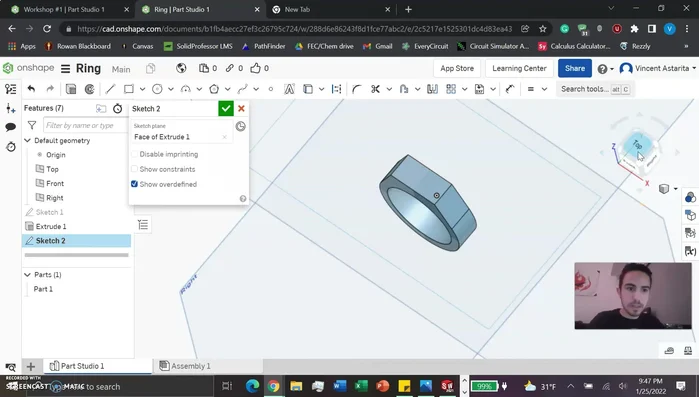The height and width of the screenshot is (397, 699).
Task: Open the circle tool dropdown arrow
Action: click(171, 89)
